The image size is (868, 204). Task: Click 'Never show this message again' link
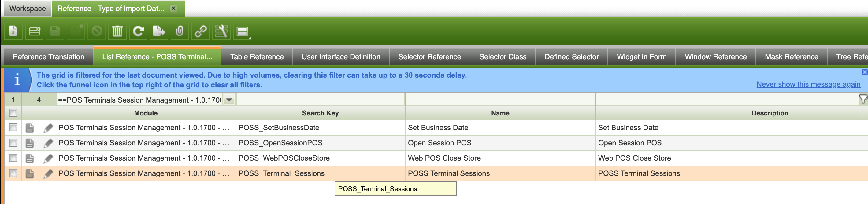coord(808,85)
